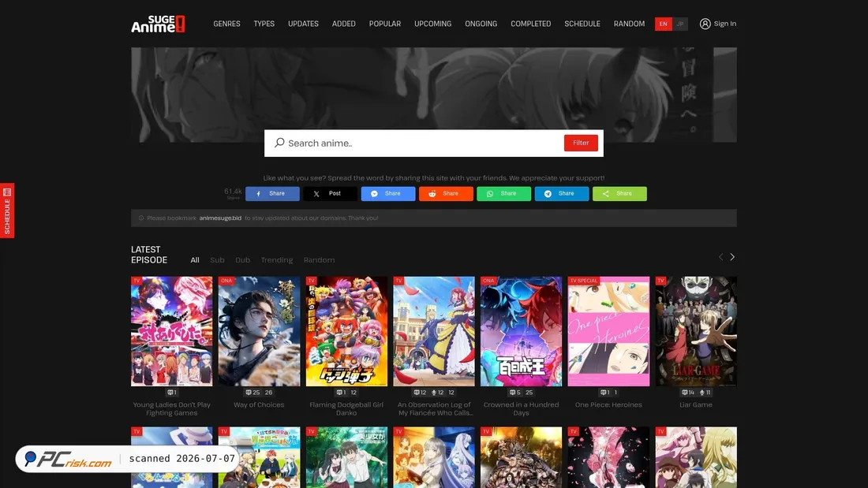Open the Liar Game poster
Image resolution: width=868 pixels, height=488 pixels.
tap(696, 331)
